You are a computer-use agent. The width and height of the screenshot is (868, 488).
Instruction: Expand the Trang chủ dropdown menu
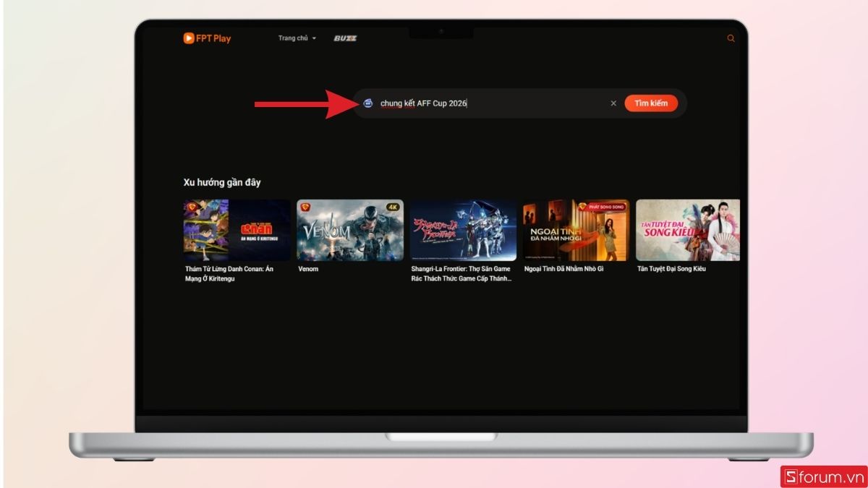[x=297, y=38]
